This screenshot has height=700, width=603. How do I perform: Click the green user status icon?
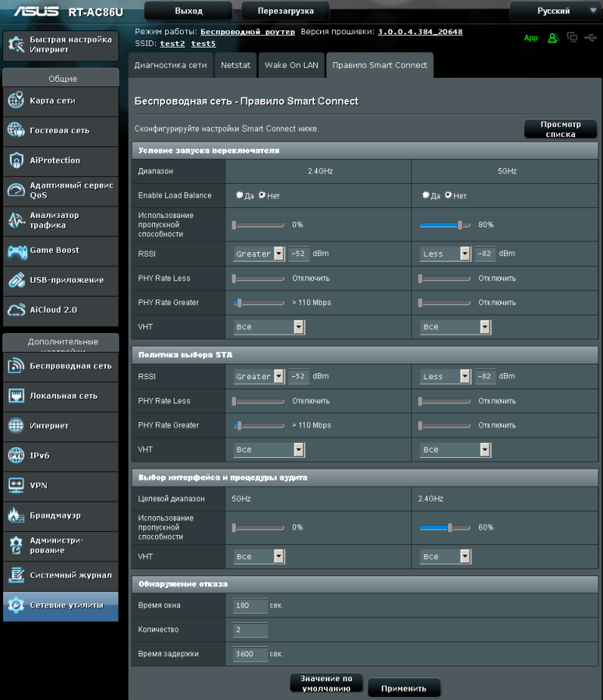point(553,38)
